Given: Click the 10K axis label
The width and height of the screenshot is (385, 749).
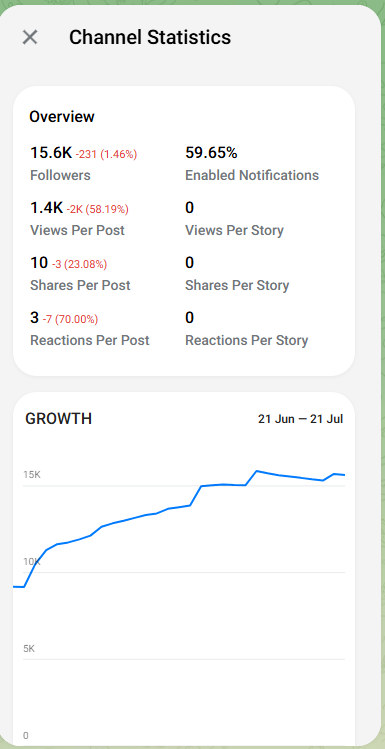Looking at the screenshot, I should click(32, 562).
